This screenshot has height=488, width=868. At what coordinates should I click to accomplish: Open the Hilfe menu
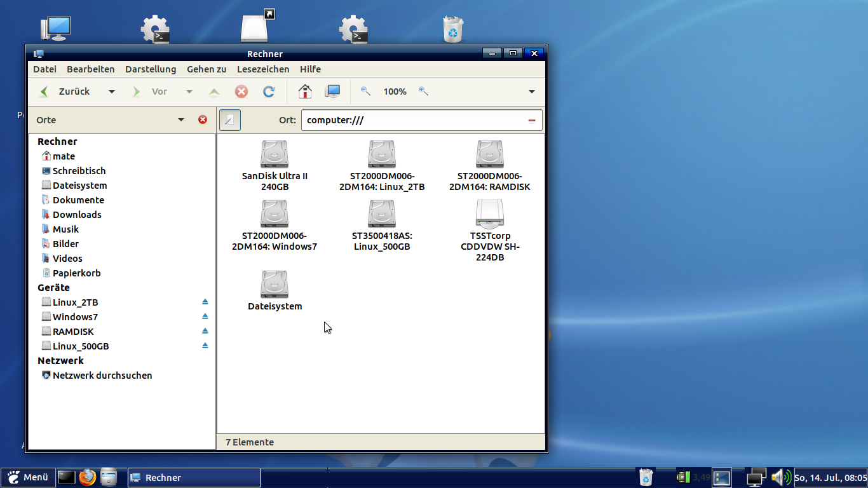pyautogui.click(x=311, y=69)
